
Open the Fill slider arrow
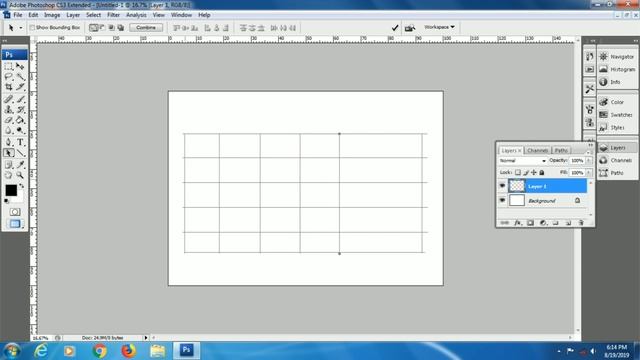coord(589,173)
